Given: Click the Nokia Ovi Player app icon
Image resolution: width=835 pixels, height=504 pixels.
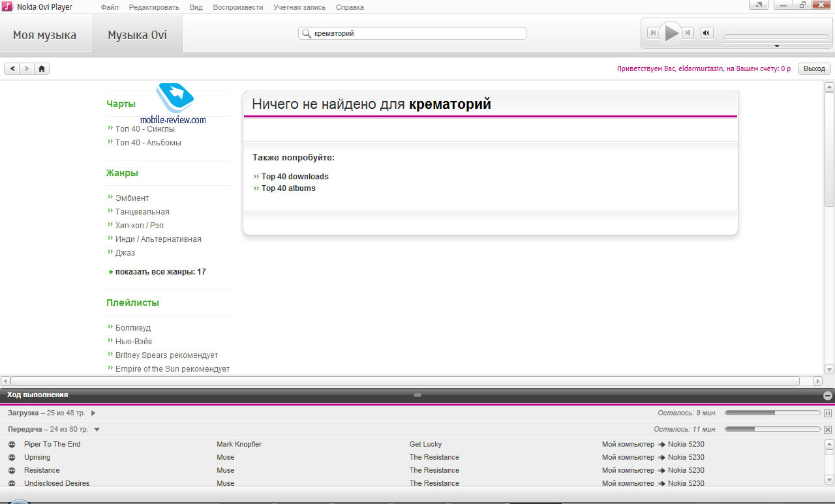Looking at the screenshot, I should (7, 7).
